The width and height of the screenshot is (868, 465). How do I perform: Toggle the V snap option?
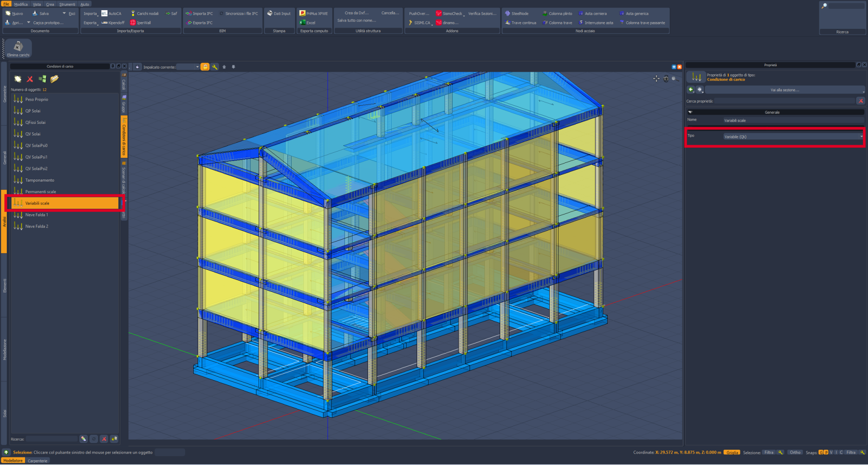pos(831,452)
